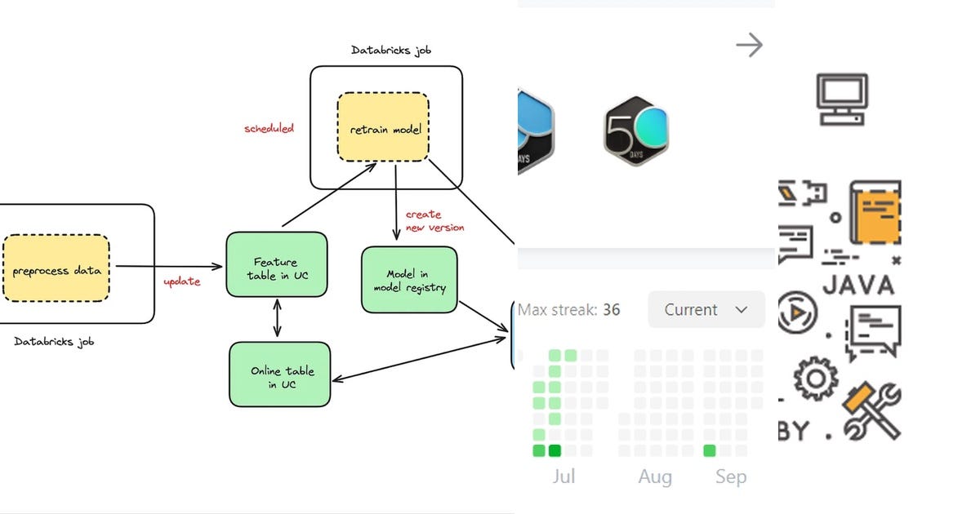Click the desktop computer monitor icon
Viewport: 980px width, 514px height.
tap(842, 100)
